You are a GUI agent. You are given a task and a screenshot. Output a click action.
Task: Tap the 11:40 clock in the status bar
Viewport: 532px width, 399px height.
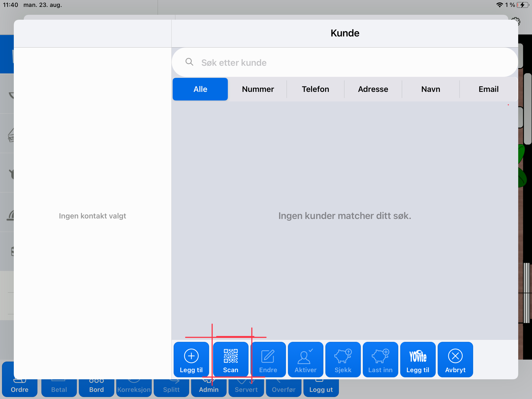[x=11, y=5]
